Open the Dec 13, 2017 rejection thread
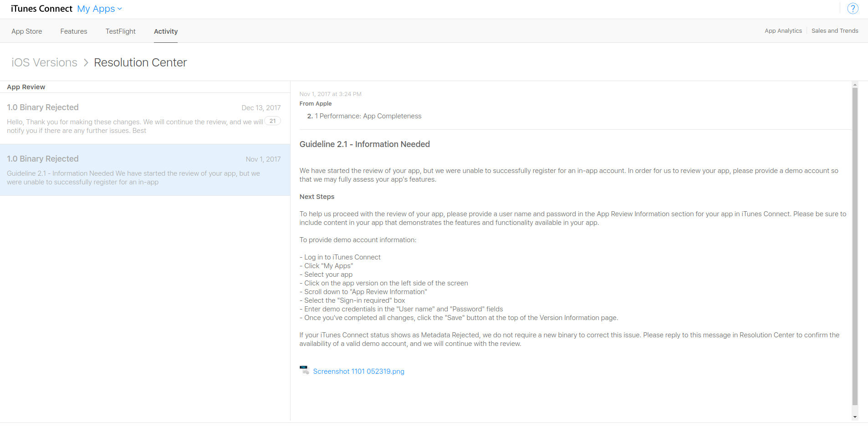868x427 pixels. click(145, 118)
